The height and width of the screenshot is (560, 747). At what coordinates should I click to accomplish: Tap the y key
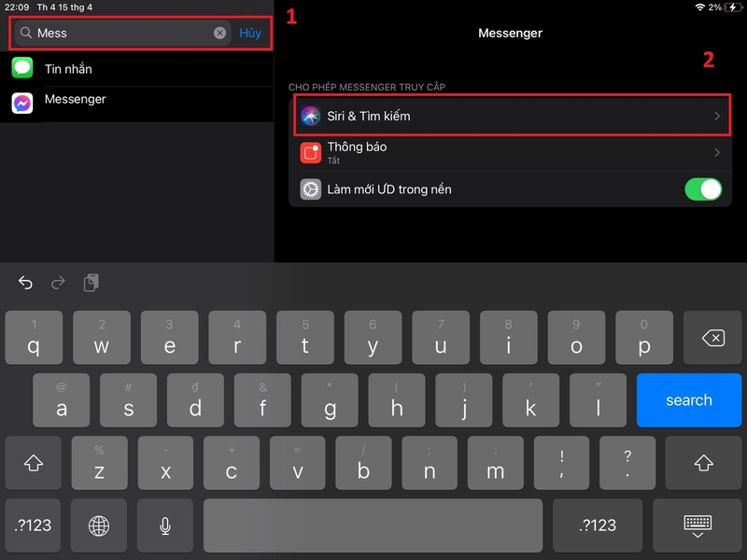click(373, 338)
